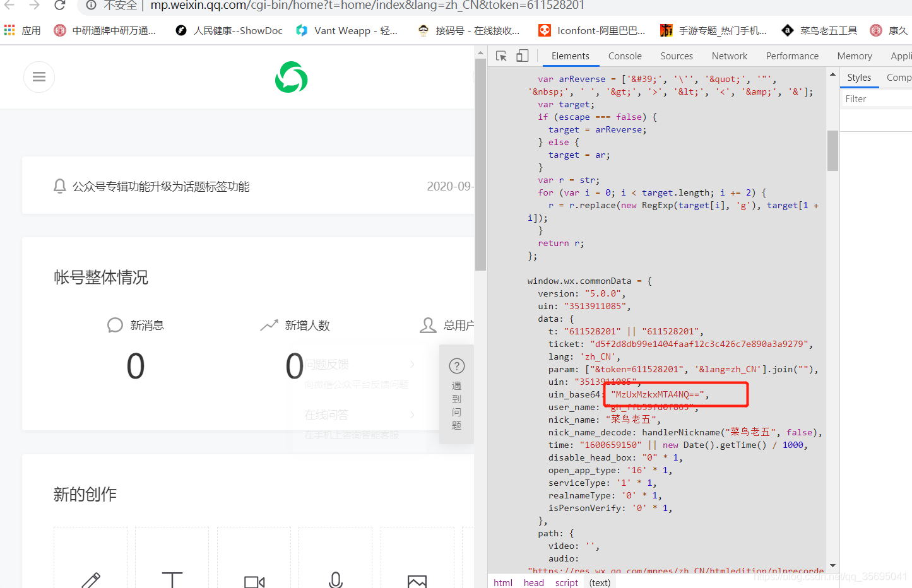Toggle DevTools device toolbar icon
The height and width of the screenshot is (588, 912).
coord(522,56)
